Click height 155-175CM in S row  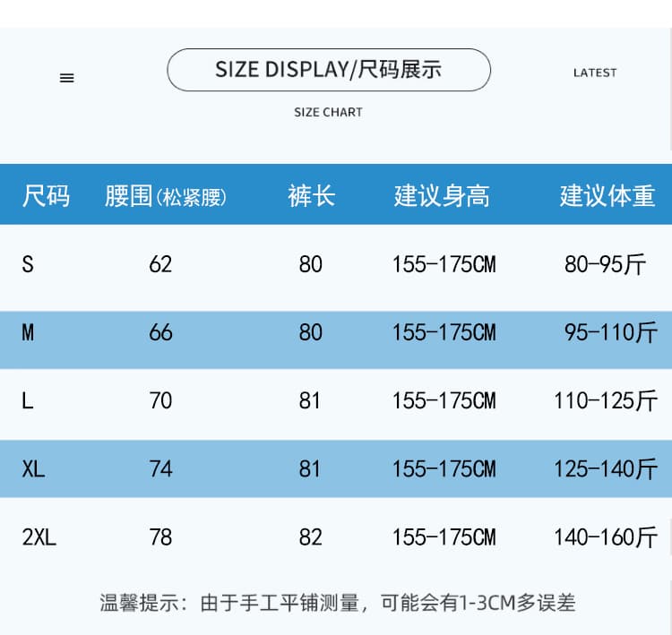[444, 264]
